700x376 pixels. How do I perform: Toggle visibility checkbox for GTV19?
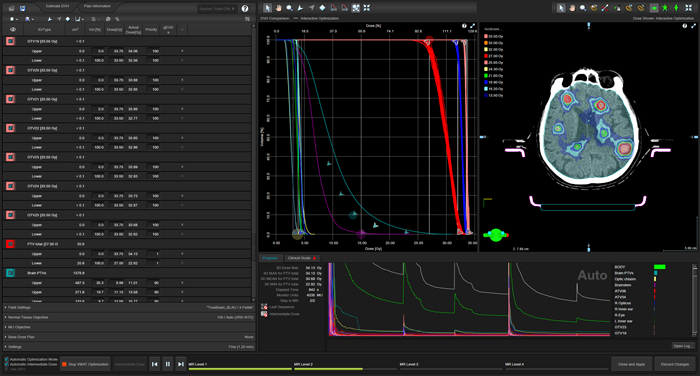click(10, 41)
